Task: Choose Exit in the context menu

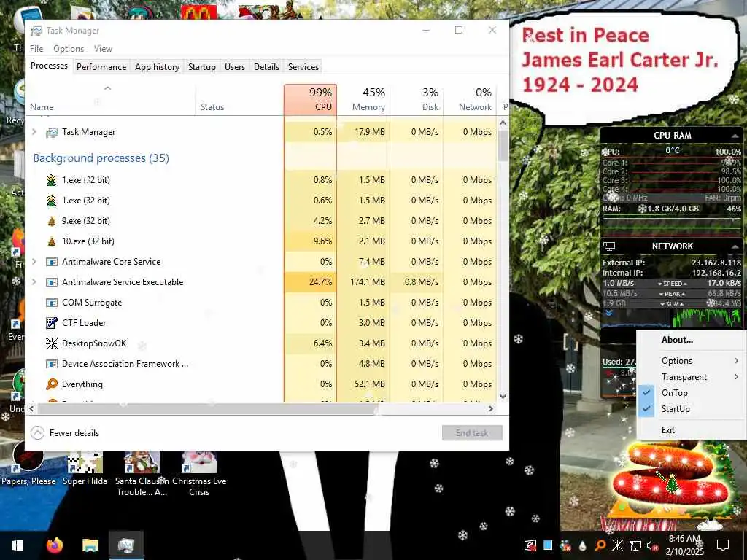Action: pos(668,430)
